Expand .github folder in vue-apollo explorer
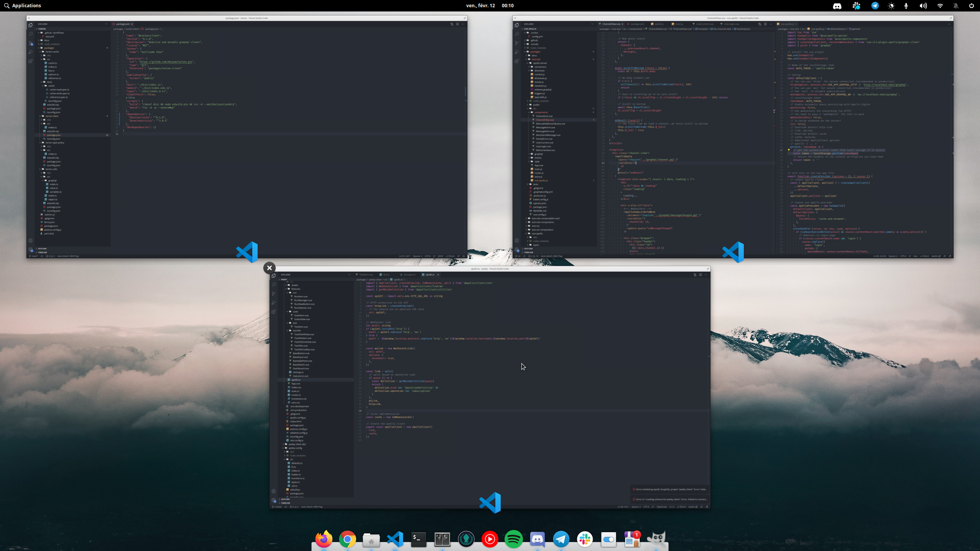Viewport: 980px width, 551px height. click(534, 40)
